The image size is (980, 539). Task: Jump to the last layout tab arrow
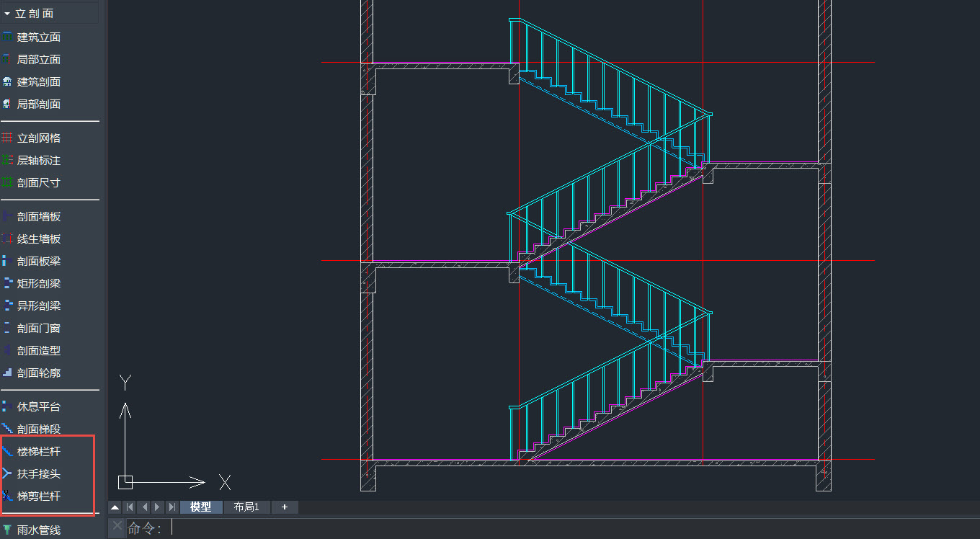(171, 507)
